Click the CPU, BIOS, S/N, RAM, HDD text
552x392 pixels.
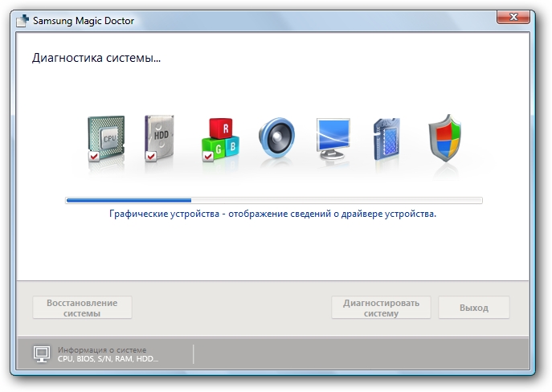tap(108, 358)
